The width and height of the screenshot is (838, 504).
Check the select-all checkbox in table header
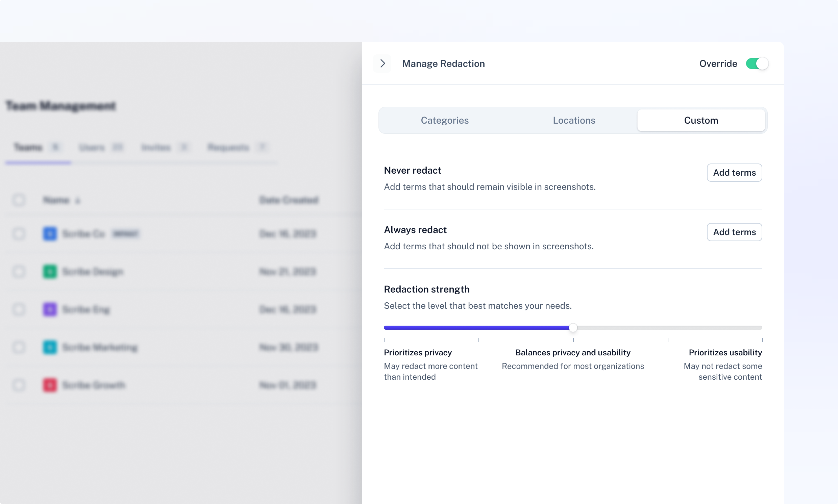19,200
